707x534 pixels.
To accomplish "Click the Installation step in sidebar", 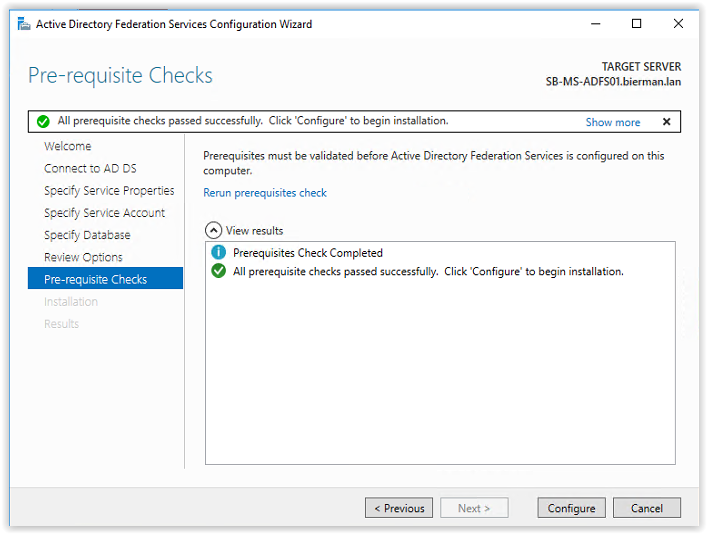I will pyautogui.click(x=71, y=301).
